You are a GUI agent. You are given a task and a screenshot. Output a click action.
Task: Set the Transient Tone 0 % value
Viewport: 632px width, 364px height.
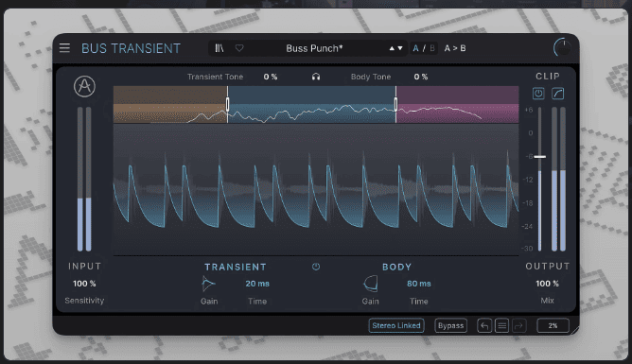point(271,77)
